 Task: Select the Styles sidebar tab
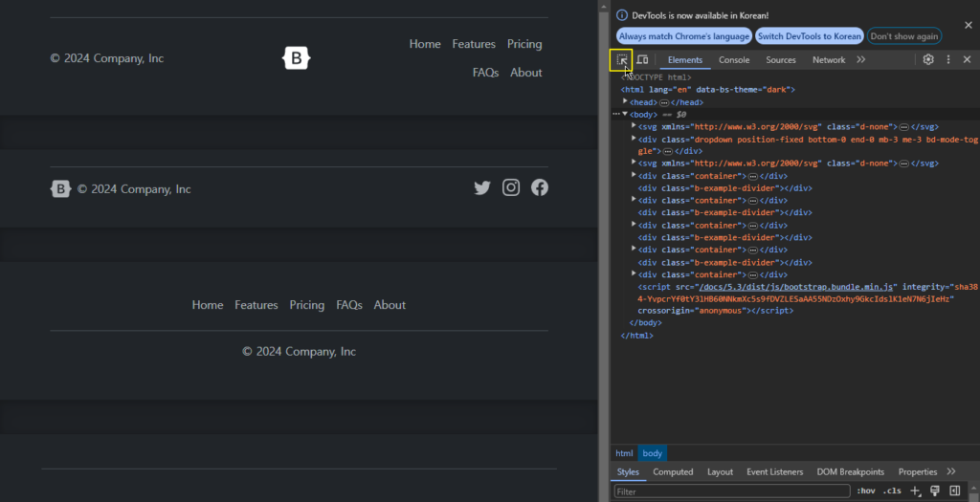(628, 472)
